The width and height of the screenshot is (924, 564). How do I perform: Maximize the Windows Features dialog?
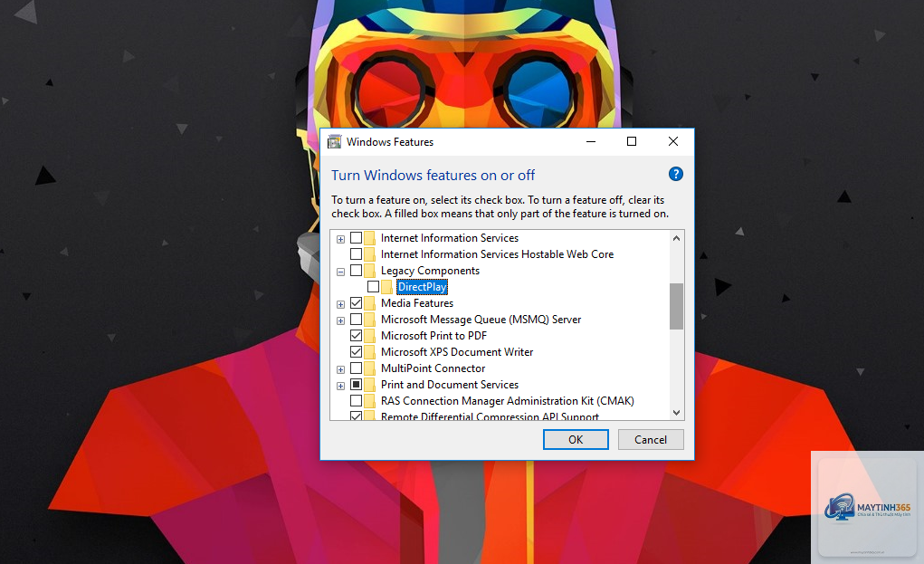tap(632, 141)
